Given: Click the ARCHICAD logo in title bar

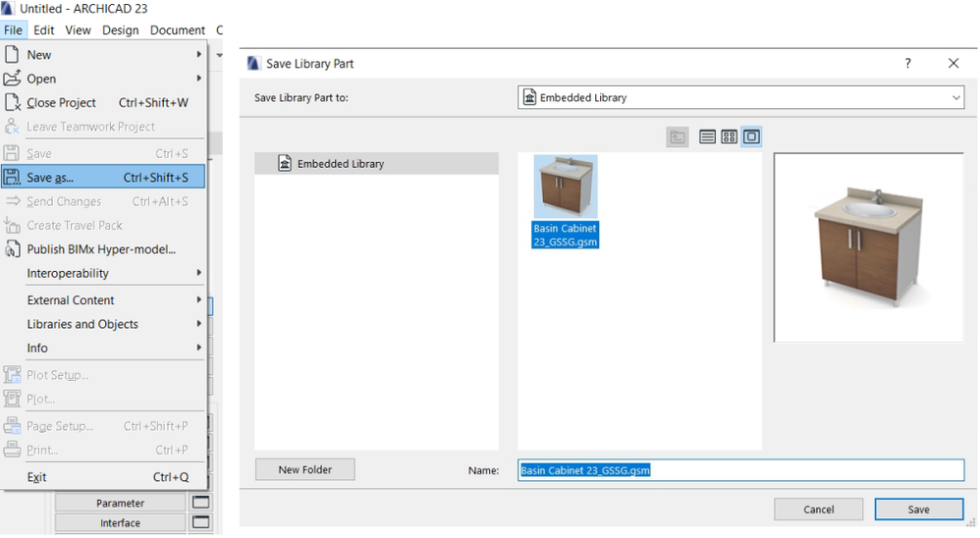Looking at the screenshot, I should point(7,8).
